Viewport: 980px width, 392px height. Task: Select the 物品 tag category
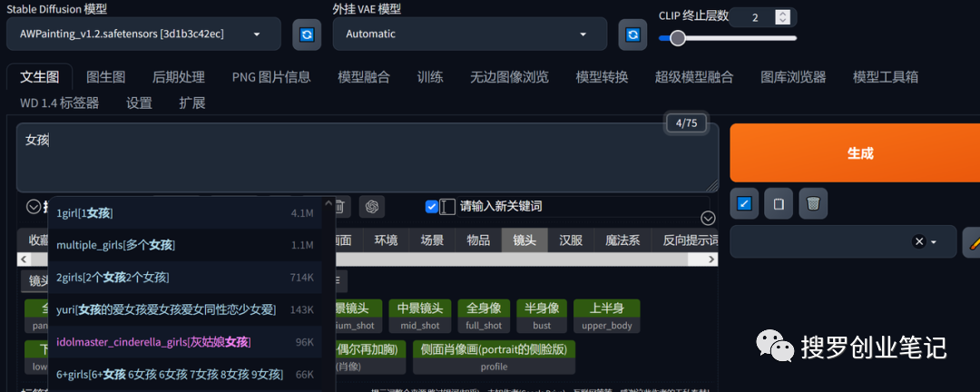tap(478, 240)
